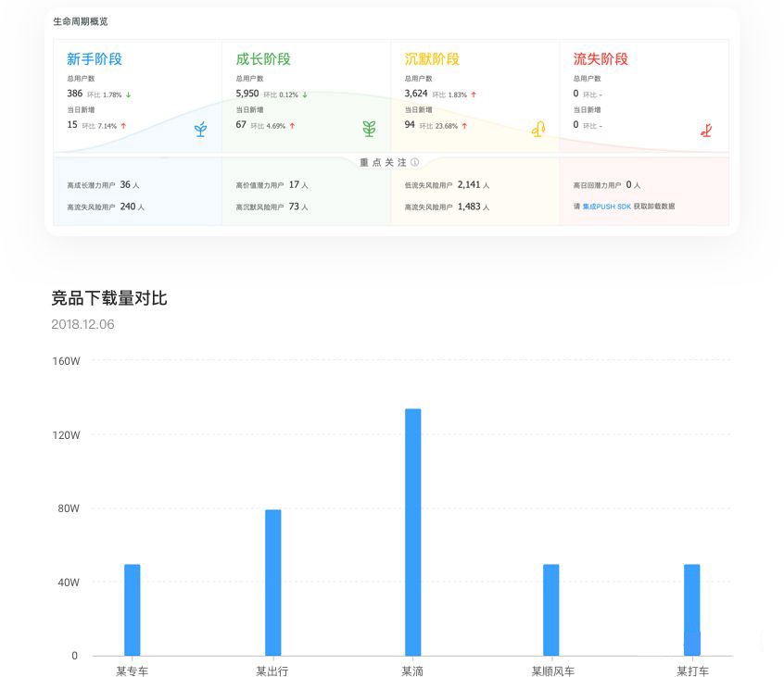Select the sprout icon in 新手阶段 panel
This screenshot has height=677, width=784.
coord(199,131)
